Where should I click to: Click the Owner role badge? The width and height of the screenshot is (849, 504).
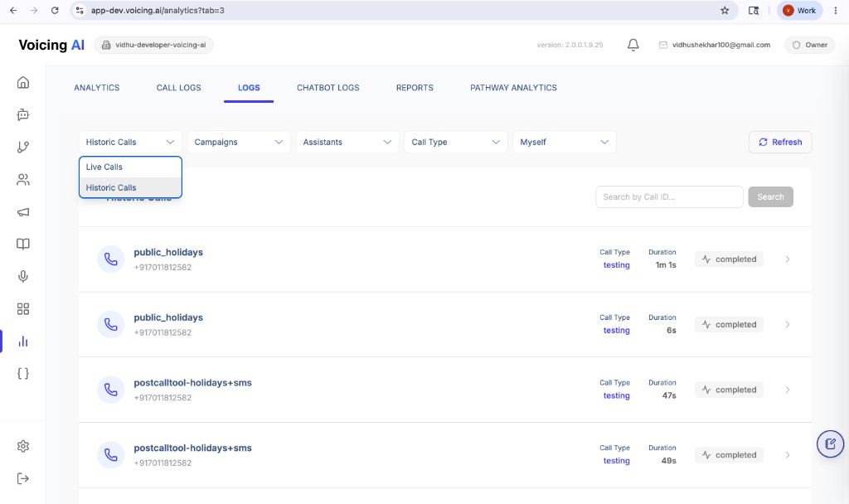810,45
